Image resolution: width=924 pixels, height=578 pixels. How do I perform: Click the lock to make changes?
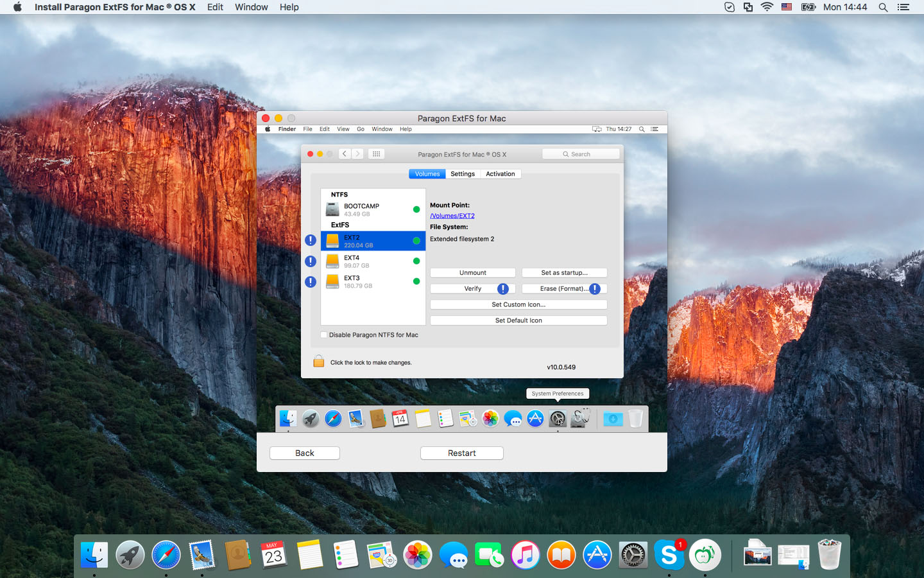319,362
